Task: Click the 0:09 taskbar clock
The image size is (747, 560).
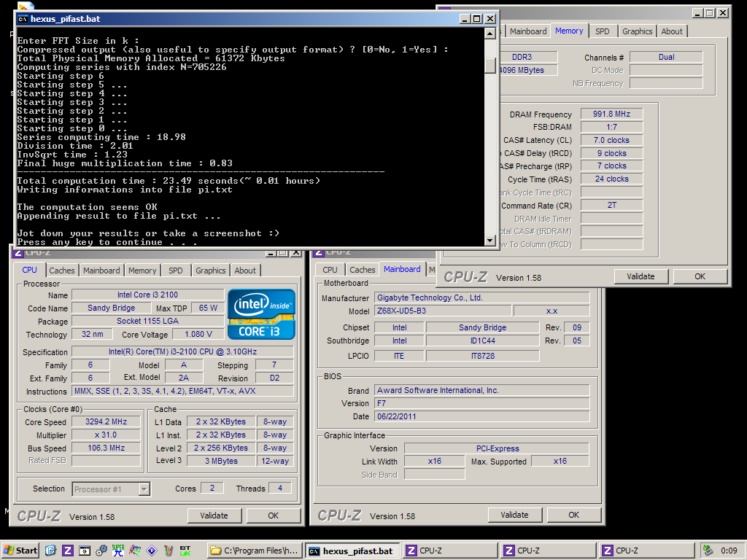Action: click(729, 551)
